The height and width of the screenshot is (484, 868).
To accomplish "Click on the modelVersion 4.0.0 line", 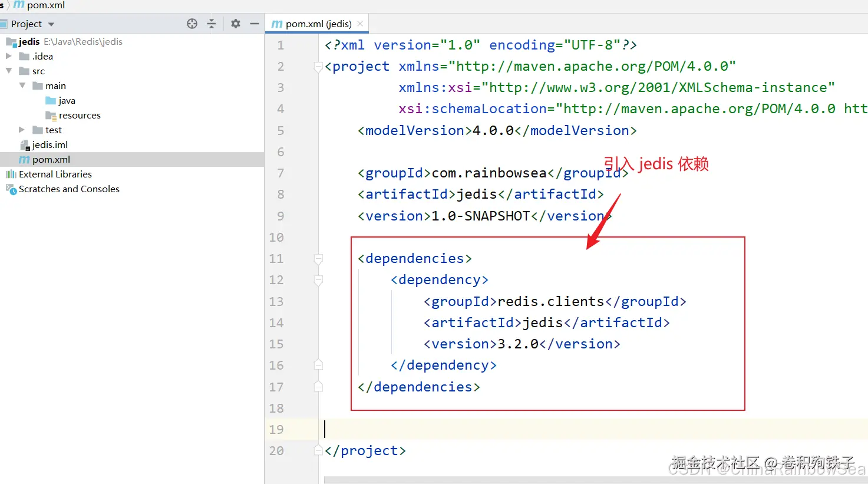I will [x=497, y=130].
